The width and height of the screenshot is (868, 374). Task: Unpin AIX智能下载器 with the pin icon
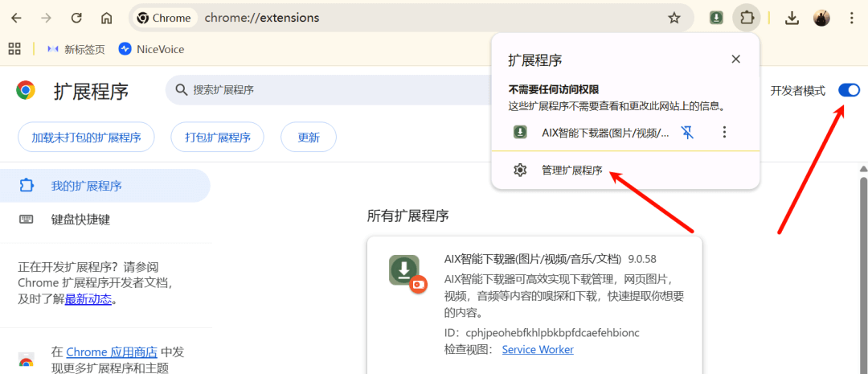687,133
